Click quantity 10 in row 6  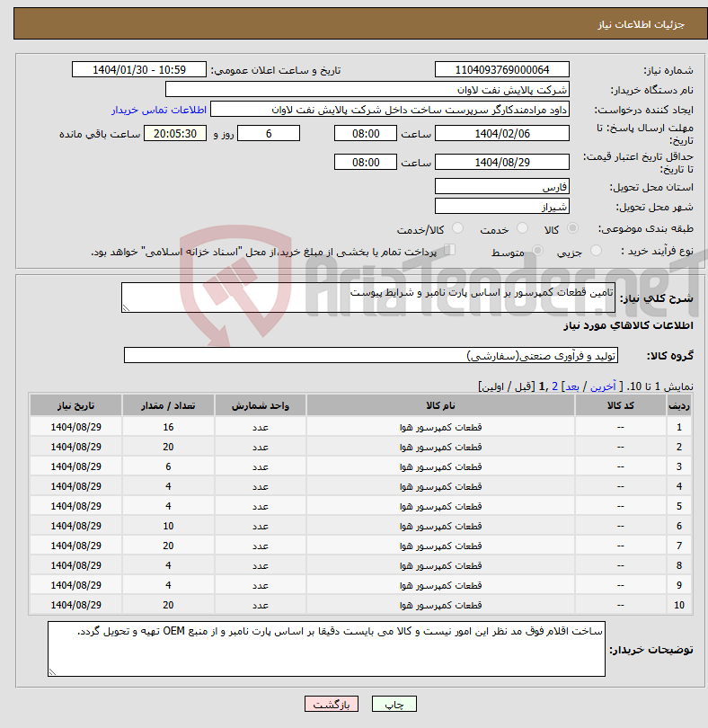pyautogui.click(x=168, y=526)
